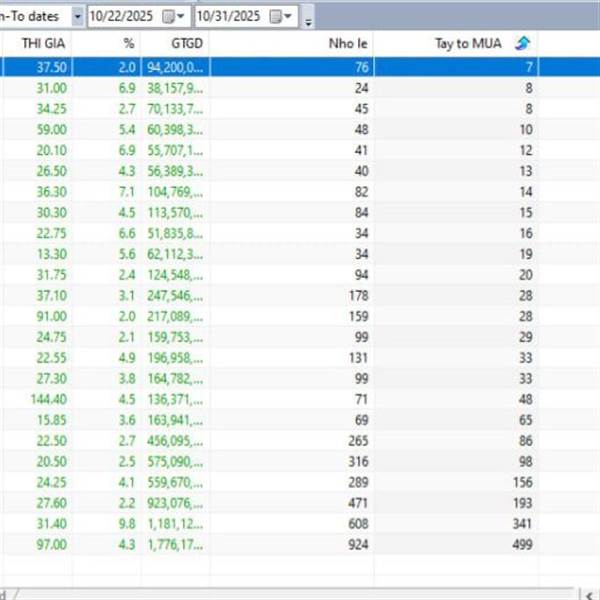Viewport: 600px width, 600px height.
Task: Select the row with THI GIA 31.00
Action: click(x=300, y=88)
